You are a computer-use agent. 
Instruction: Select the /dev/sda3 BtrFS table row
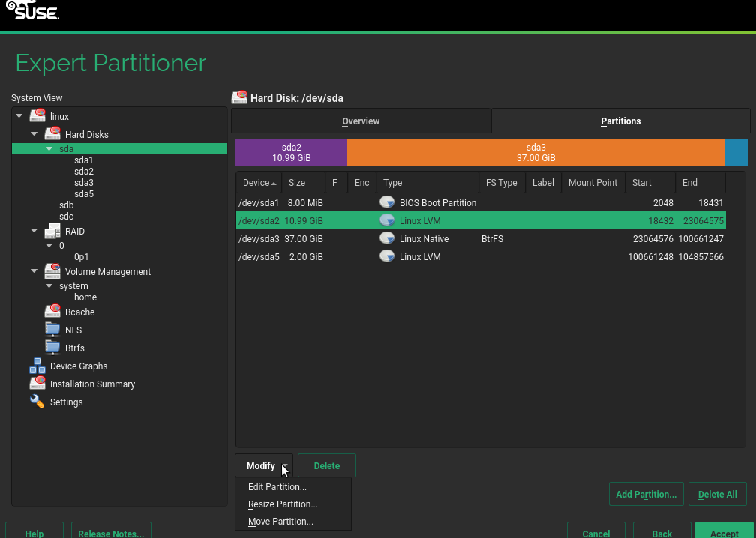480,239
